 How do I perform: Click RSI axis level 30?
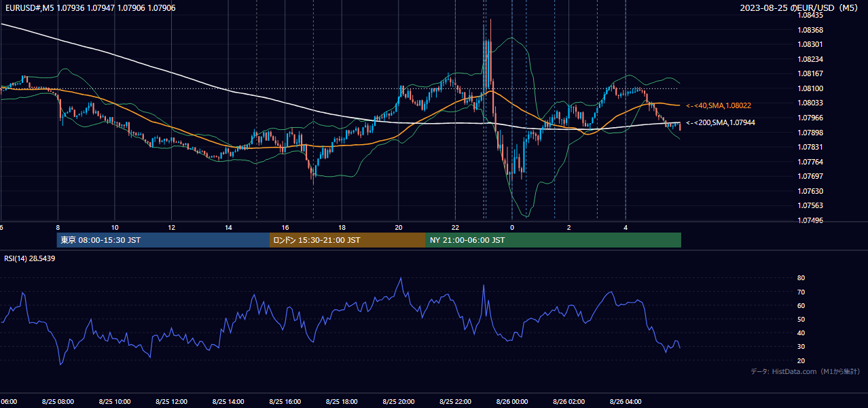pos(801,347)
